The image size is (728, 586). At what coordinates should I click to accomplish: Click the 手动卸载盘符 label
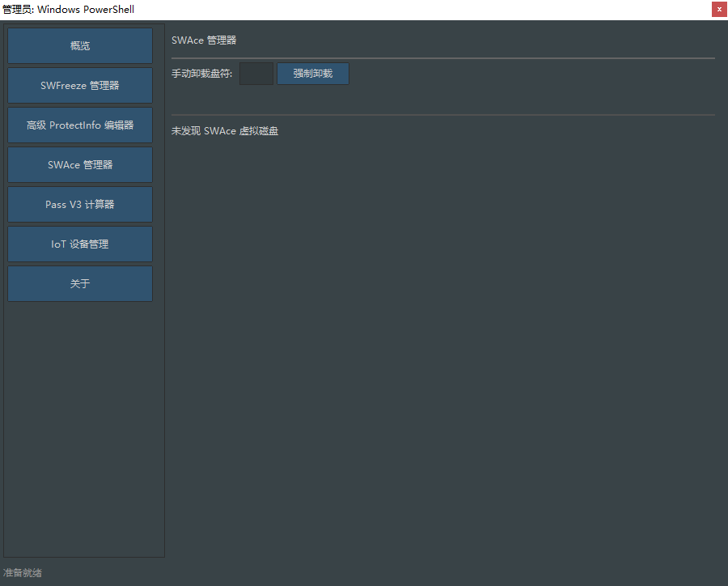pyautogui.click(x=202, y=74)
